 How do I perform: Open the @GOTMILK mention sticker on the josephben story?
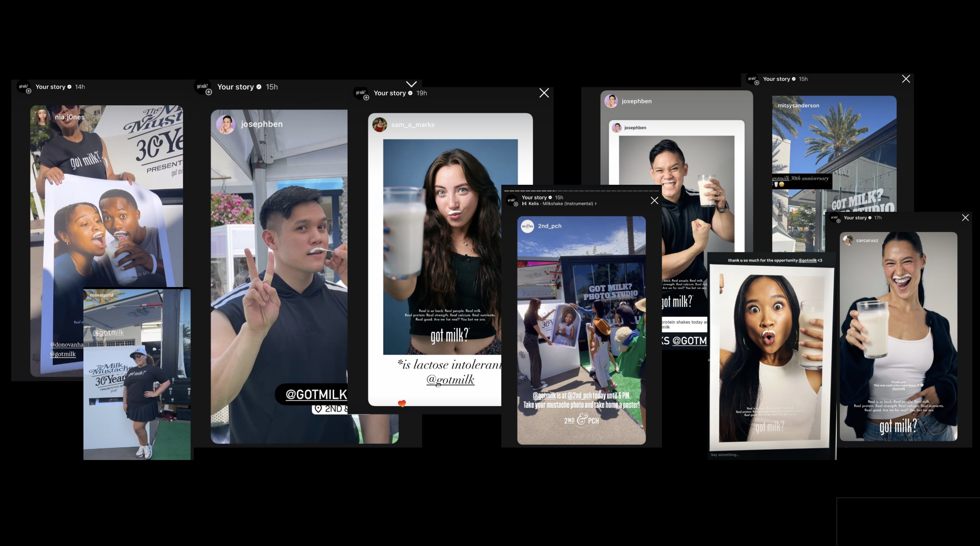click(315, 394)
